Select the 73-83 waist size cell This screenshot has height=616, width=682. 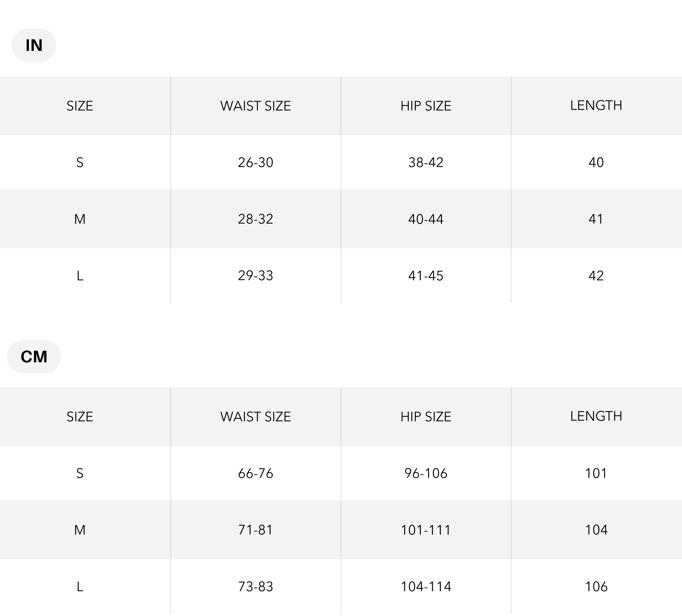pyautogui.click(x=255, y=587)
